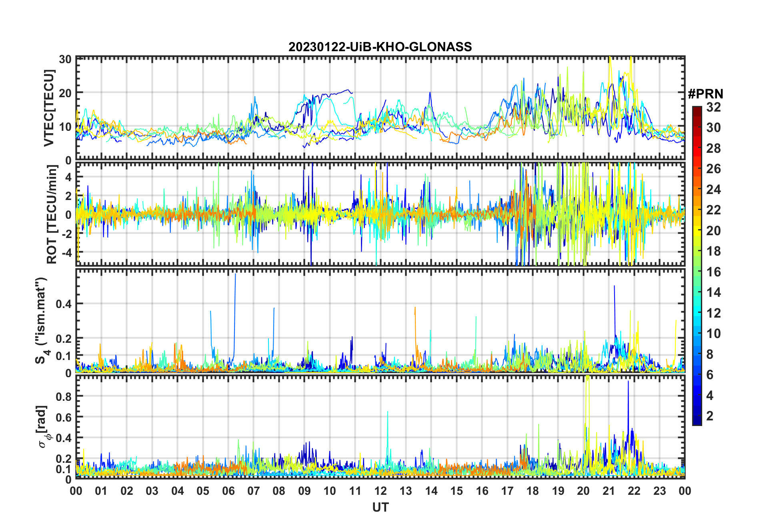Click the 21 hour tick label
Screen dimensions: 761x532
609,491
